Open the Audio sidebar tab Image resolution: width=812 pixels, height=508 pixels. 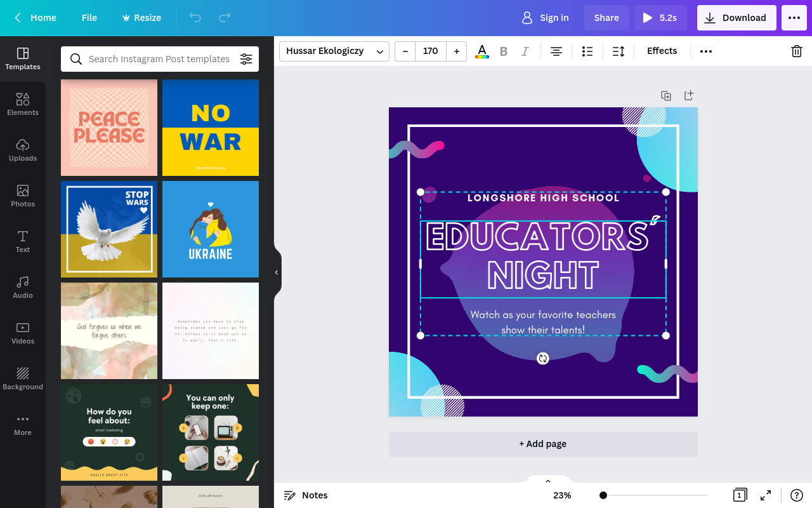(23, 287)
